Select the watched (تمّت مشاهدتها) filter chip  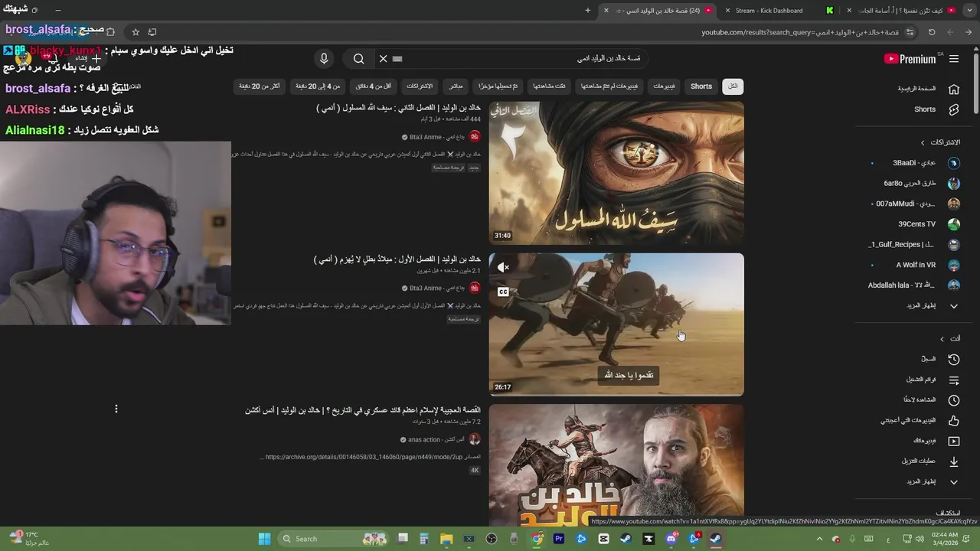pos(549,86)
